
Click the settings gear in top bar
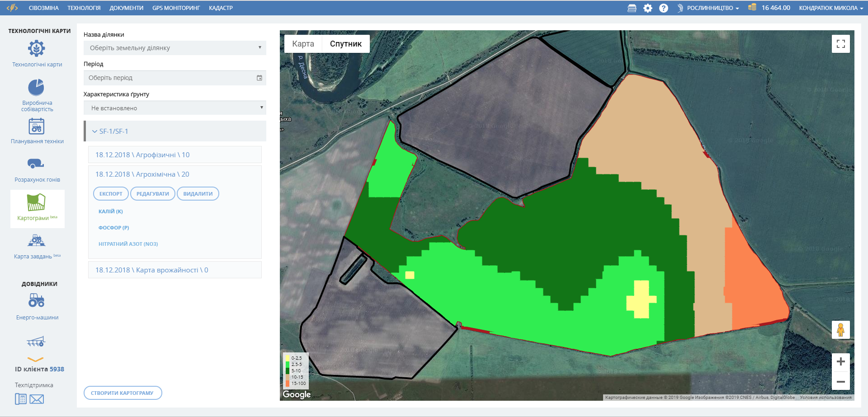[x=648, y=8]
